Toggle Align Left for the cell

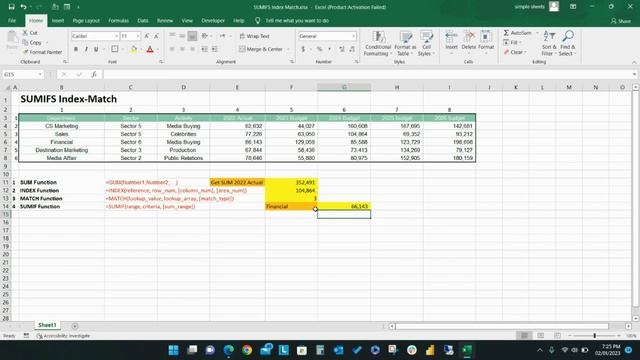point(172,49)
